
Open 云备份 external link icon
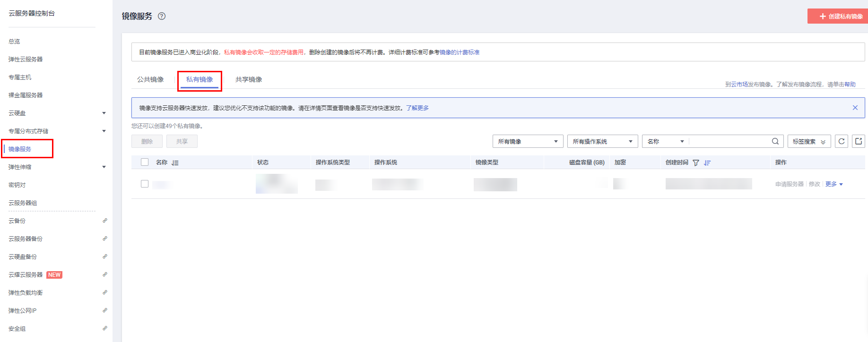pyautogui.click(x=105, y=221)
